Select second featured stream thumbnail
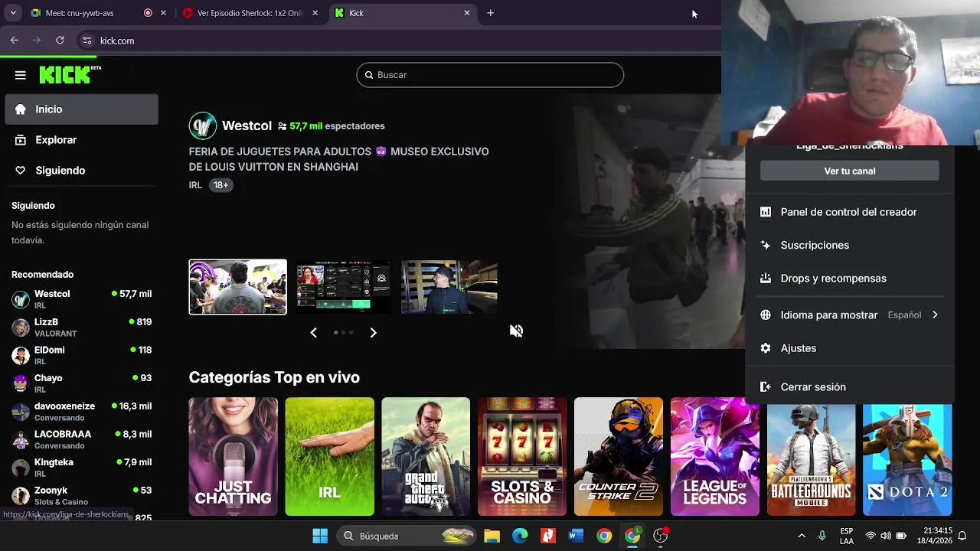Screen dimensions: 980x551 click(343, 287)
